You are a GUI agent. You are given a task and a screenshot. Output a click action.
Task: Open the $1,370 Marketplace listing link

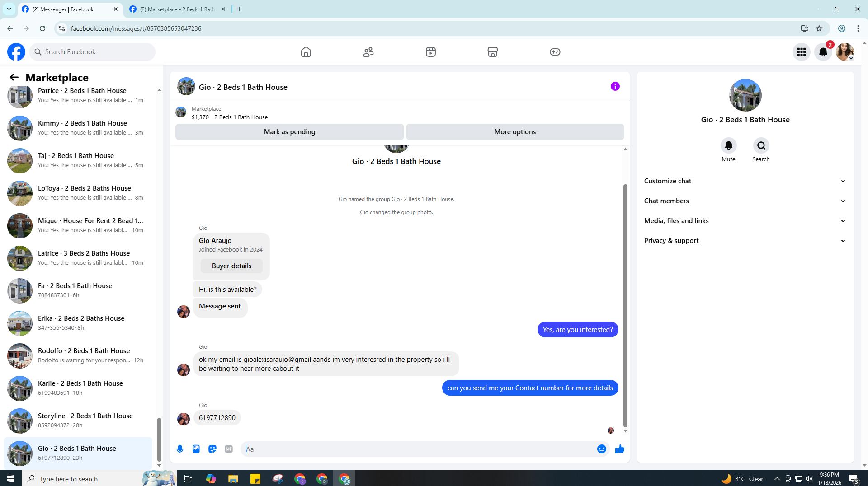coord(230,117)
